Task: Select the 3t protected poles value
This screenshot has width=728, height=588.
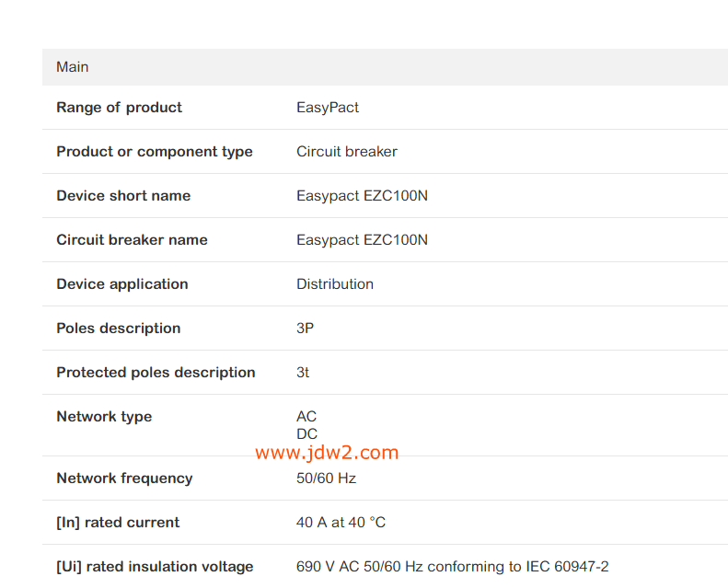Action: (x=303, y=373)
